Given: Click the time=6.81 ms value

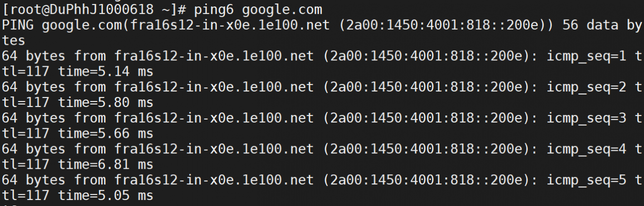Looking at the screenshot, I should [x=106, y=165].
